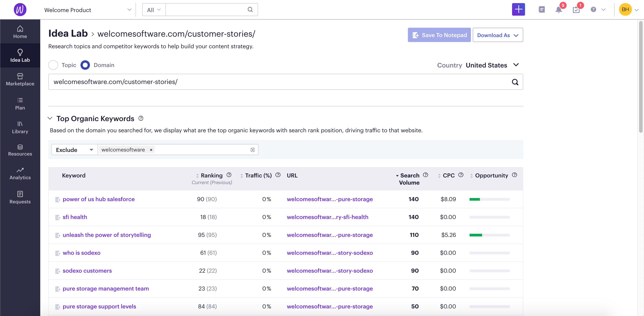
Task: Click the Ranking column help icon
Action: click(x=229, y=175)
